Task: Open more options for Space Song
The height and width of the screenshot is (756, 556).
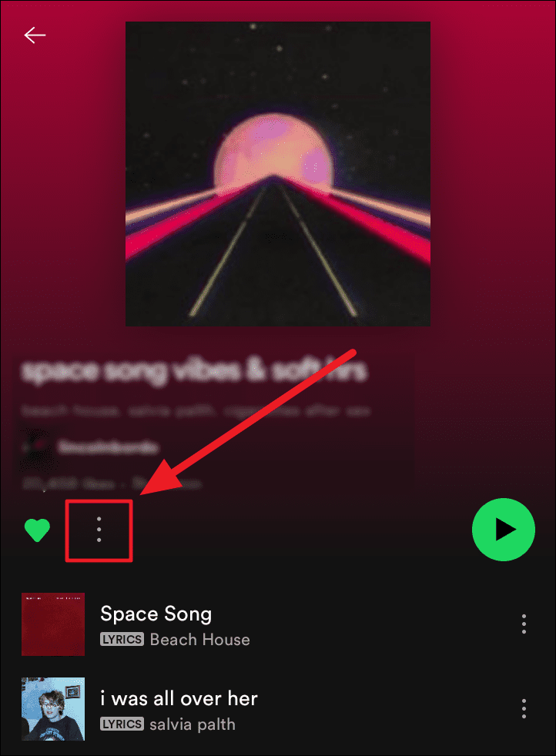Action: 524,624
